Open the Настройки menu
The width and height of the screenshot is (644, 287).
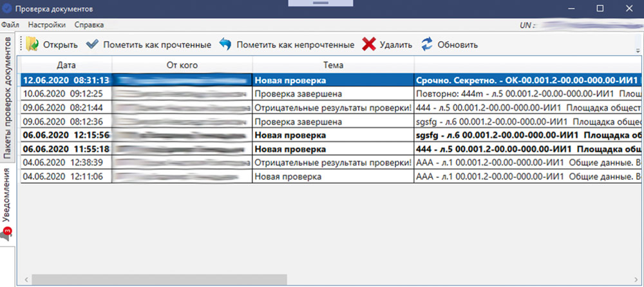(x=47, y=25)
